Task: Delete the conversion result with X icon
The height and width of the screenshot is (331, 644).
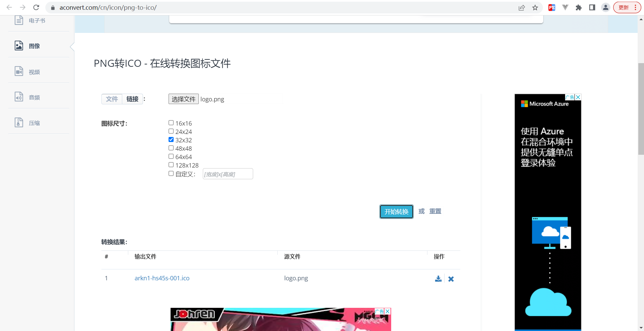Action: (x=451, y=279)
